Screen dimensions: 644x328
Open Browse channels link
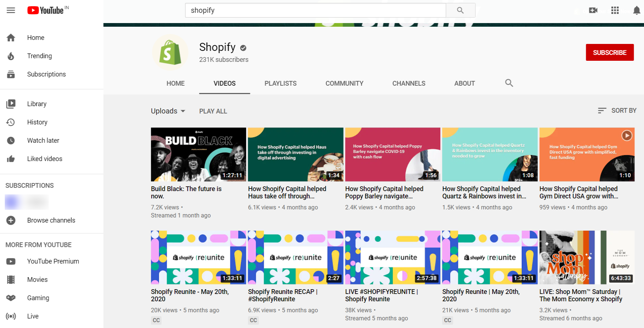click(51, 220)
